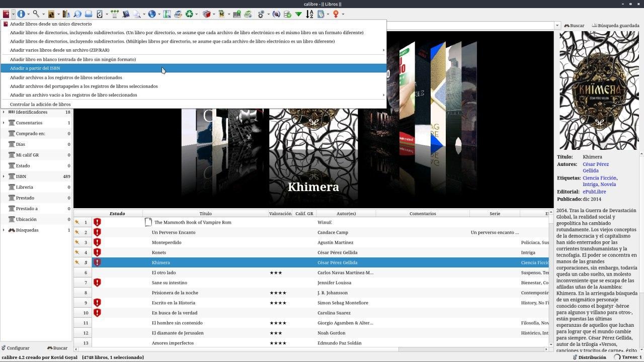The height and width of the screenshot is (362, 644).
Task: Sort by the Título column header
Action: tap(205, 214)
